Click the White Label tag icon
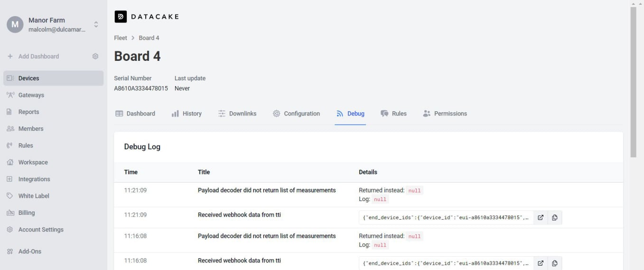This screenshot has height=270, width=644. [x=9, y=196]
